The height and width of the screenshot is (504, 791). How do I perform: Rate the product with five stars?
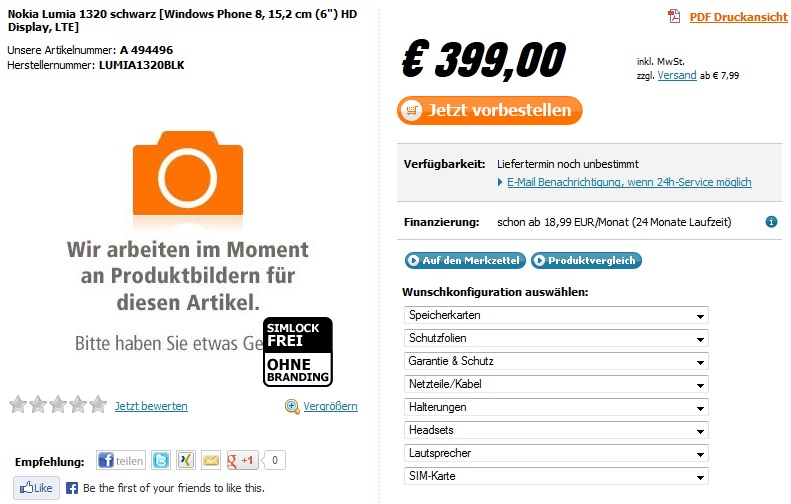pos(98,405)
